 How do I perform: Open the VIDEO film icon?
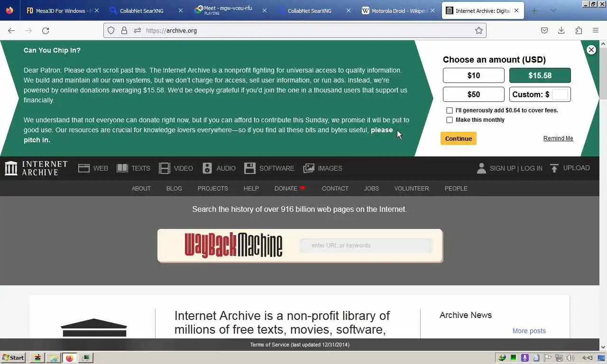[165, 168]
